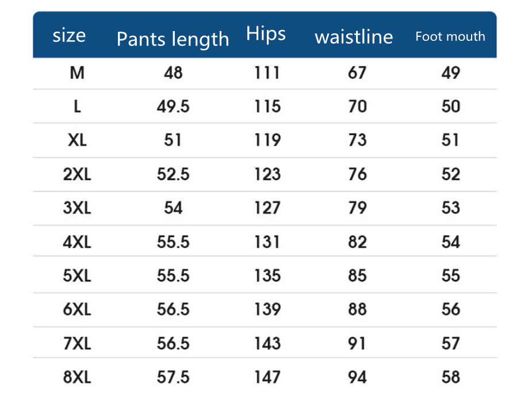Select the M size row label

pyautogui.click(x=76, y=73)
